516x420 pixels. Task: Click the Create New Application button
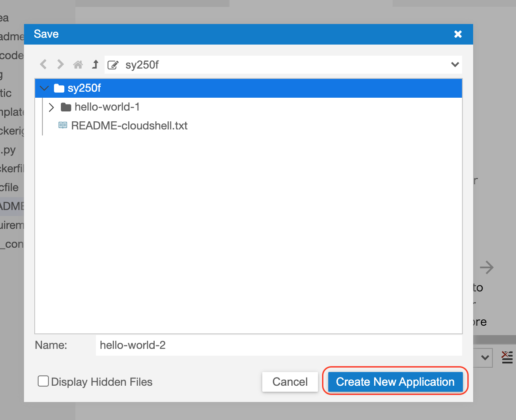(395, 381)
